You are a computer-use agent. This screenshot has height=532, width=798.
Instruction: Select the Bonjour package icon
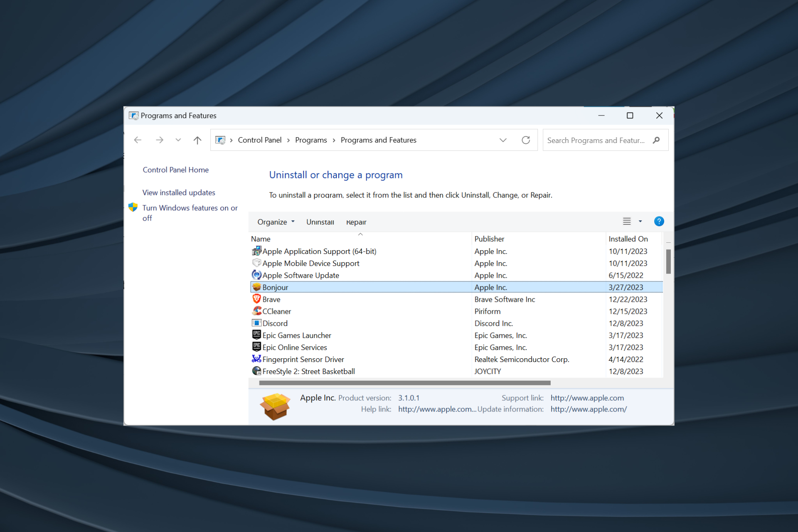256,287
